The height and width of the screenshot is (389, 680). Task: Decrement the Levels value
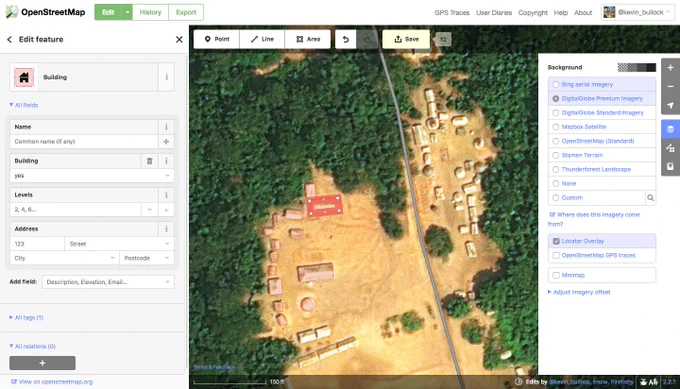tap(150, 210)
